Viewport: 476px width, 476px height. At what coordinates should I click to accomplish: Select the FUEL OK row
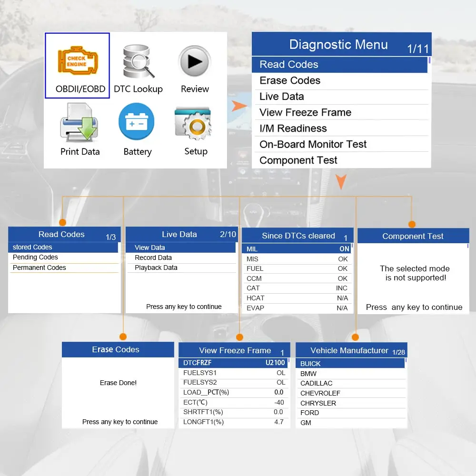297,268
